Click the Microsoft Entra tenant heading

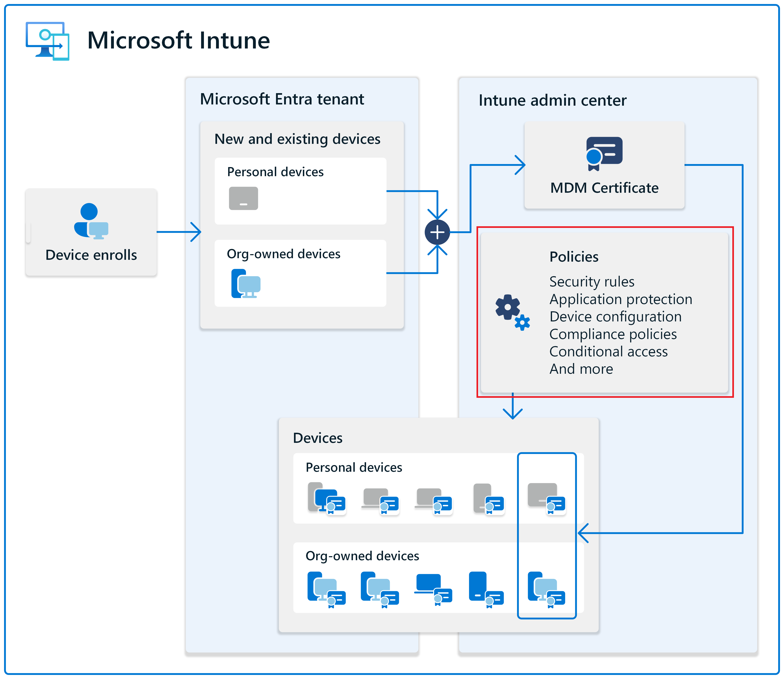coord(282,99)
